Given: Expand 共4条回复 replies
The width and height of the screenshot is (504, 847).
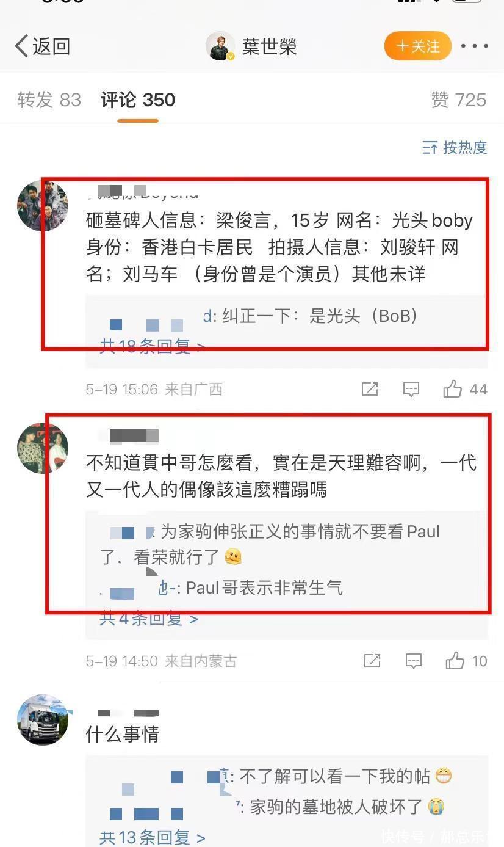Looking at the screenshot, I should [x=148, y=619].
